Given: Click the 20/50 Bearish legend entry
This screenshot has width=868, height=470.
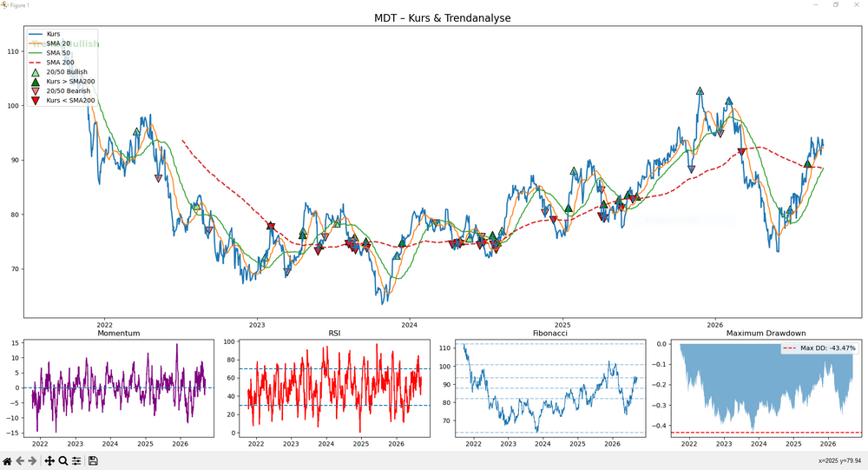Looking at the screenshot, I should click(x=68, y=90).
